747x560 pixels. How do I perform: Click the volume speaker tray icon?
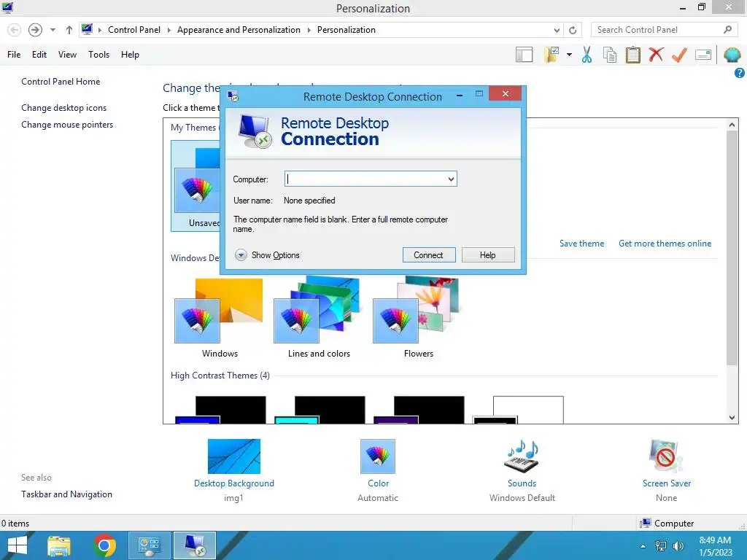click(678, 546)
